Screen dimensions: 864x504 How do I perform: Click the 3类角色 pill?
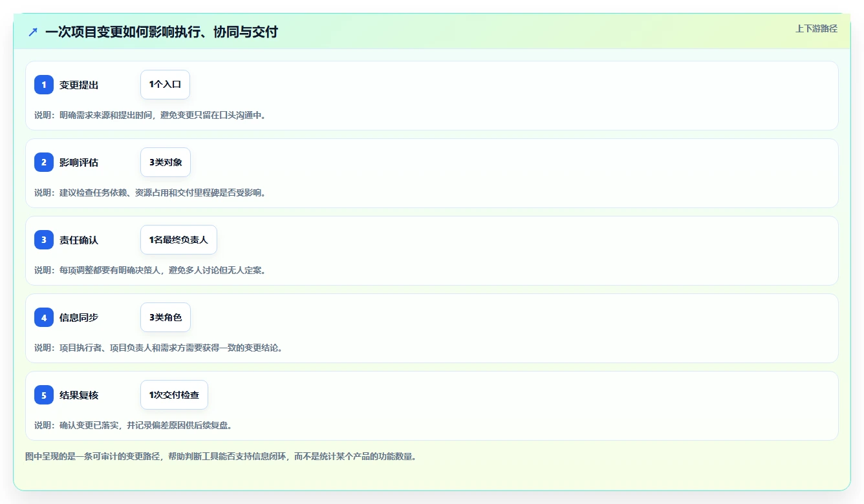tap(166, 317)
